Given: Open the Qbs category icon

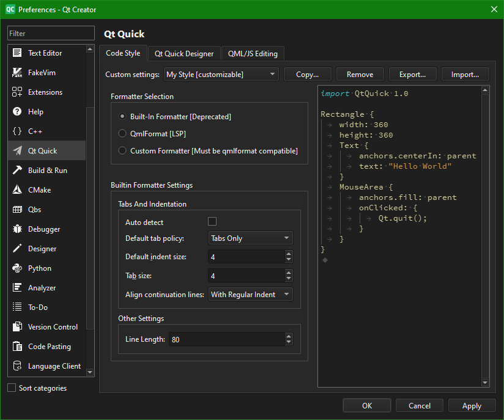Looking at the screenshot, I should click(x=17, y=209).
